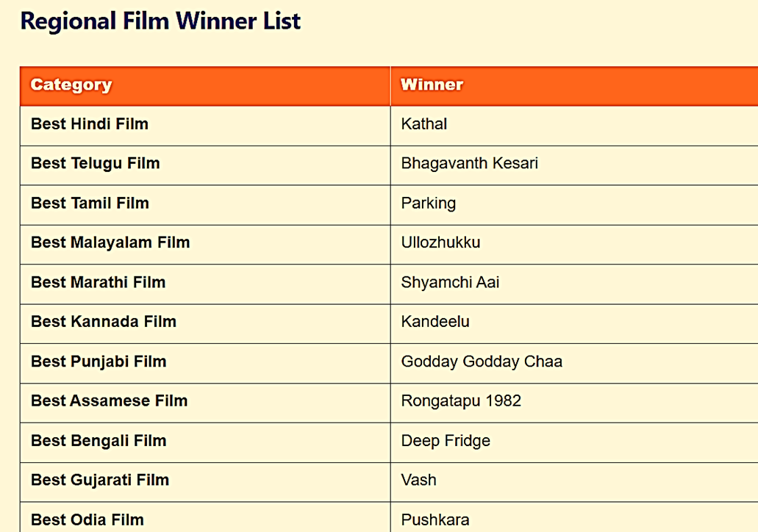The width and height of the screenshot is (758, 532).
Task: Select the Best Tamil Film cell
Action: pyautogui.click(x=205, y=205)
